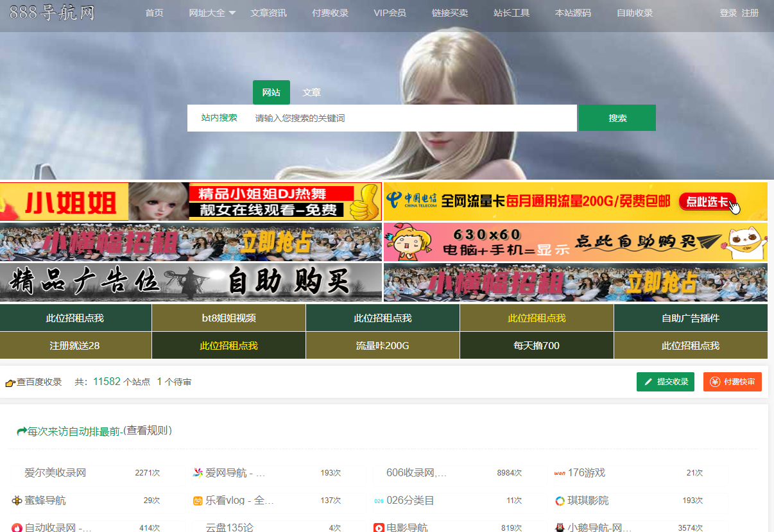Open 链接买卖 in the top menu
774x532 pixels.
(x=450, y=13)
